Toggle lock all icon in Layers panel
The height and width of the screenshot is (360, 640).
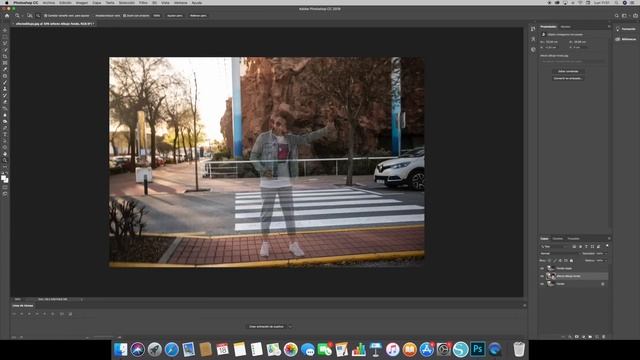pyautogui.click(x=571, y=260)
